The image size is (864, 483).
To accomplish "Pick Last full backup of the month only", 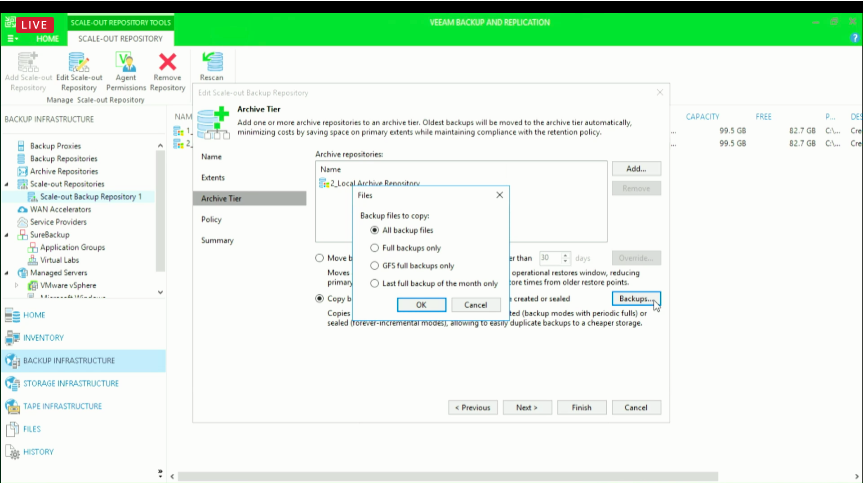I will click(374, 284).
